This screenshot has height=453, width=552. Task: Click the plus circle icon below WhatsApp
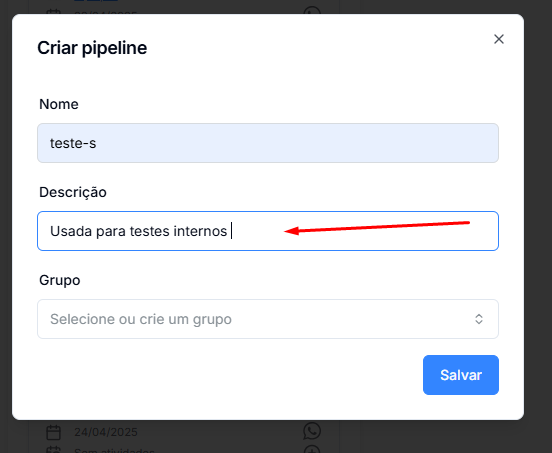click(x=312, y=449)
